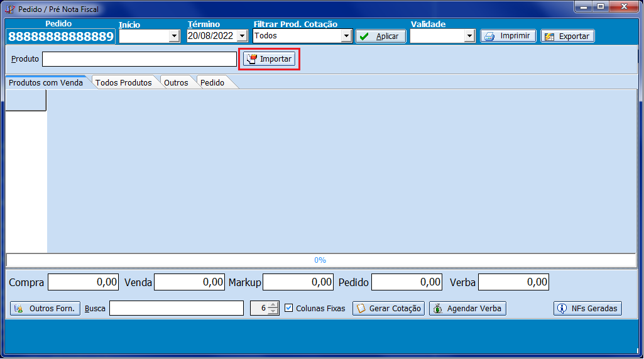Switch to the Pedido tab
Viewport: 644px width, 359px height.
click(212, 82)
